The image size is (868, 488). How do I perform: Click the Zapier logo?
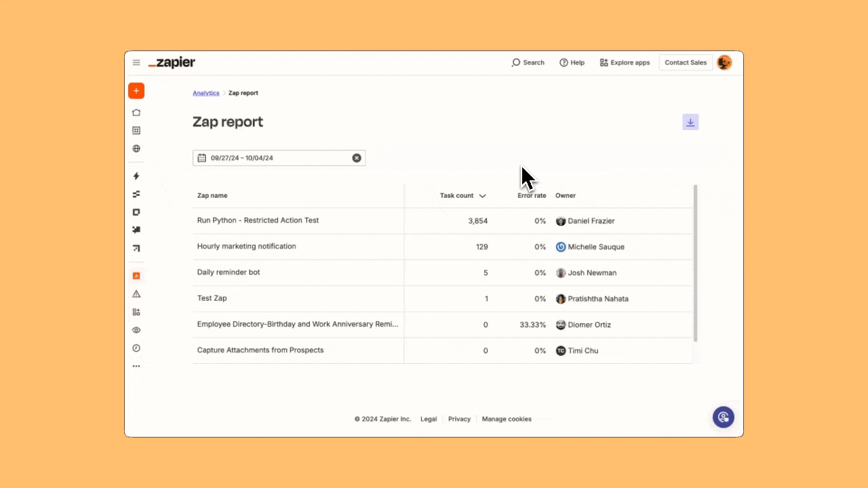[x=172, y=62]
